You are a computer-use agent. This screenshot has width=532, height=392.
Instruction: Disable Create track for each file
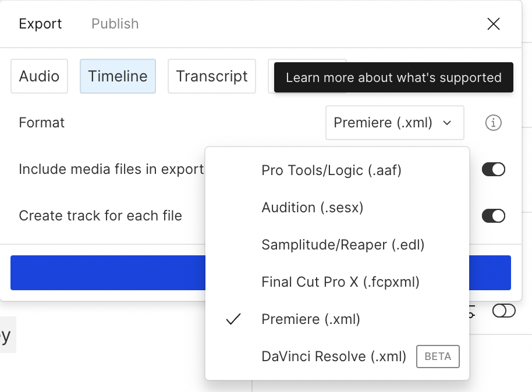tap(493, 216)
